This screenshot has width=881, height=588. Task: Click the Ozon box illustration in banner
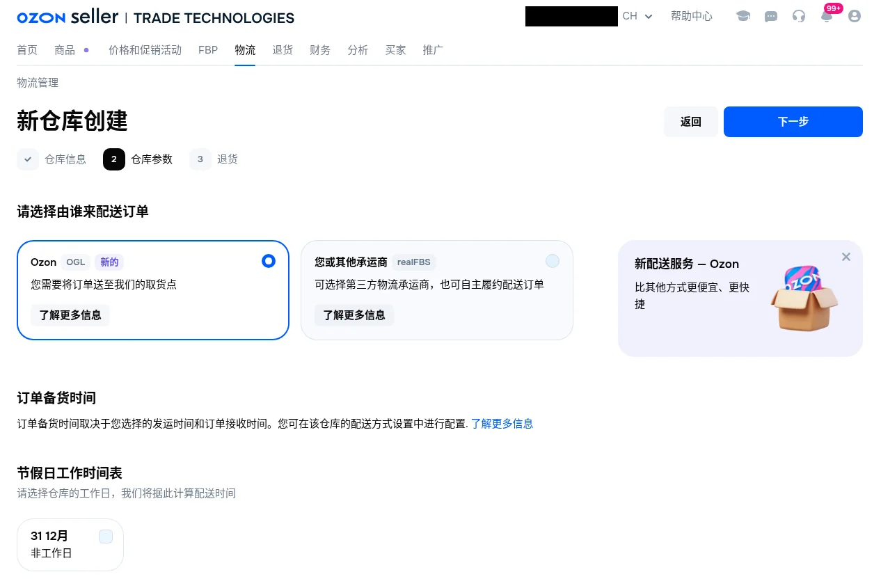(804, 297)
